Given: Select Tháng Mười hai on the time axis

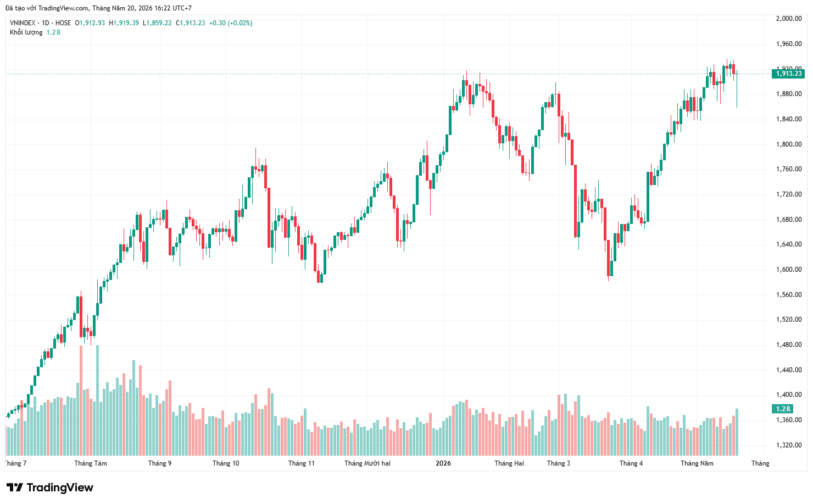Looking at the screenshot, I should [367, 463].
